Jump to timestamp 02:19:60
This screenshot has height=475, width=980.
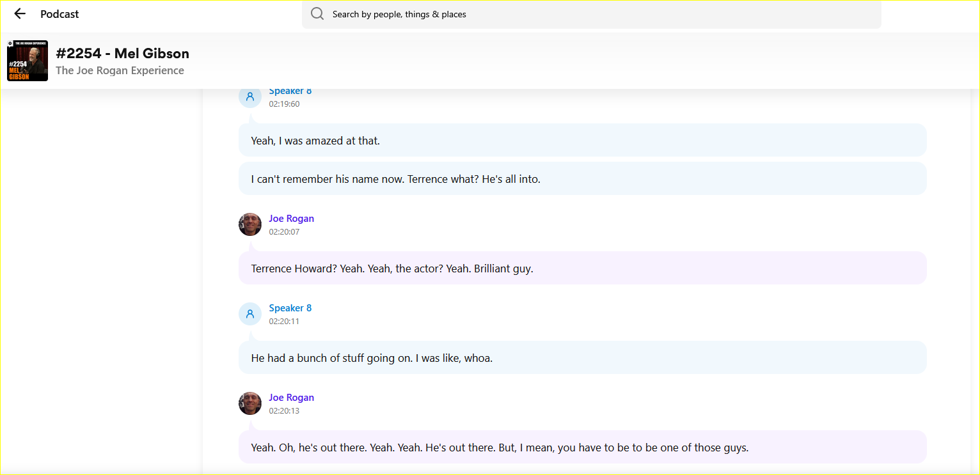point(284,104)
